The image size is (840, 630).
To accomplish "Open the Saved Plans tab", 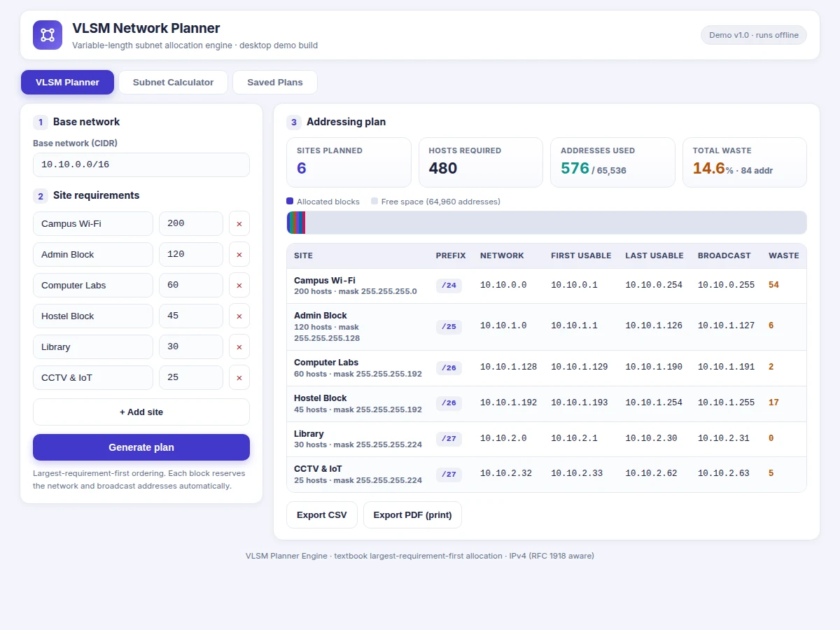I will click(275, 82).
